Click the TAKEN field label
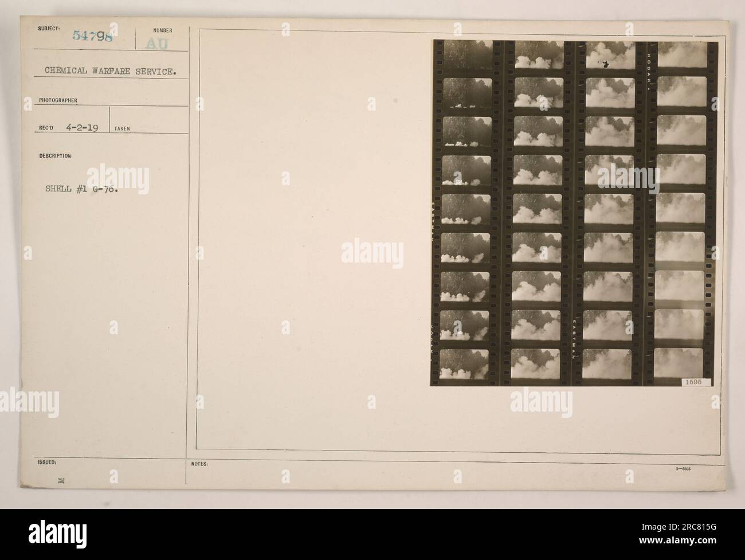Screen dimensions: 745x560 click(123, 129)
